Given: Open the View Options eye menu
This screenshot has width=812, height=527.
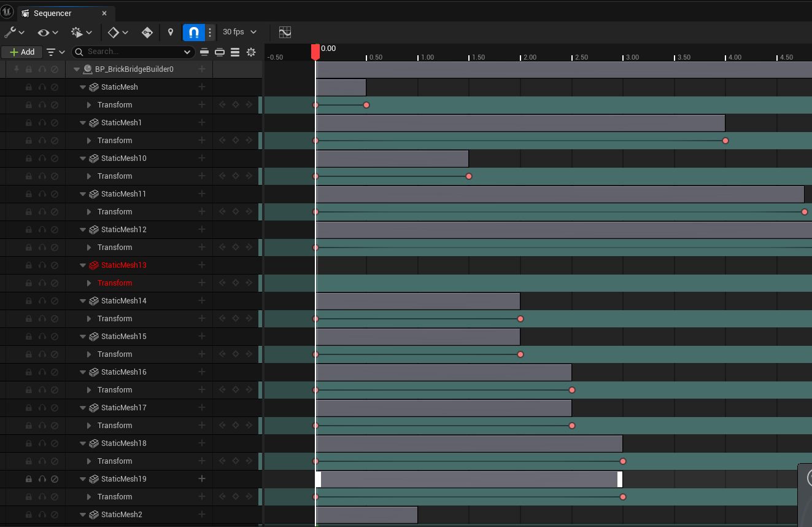Looking at the screenshot, I should [x=48, y=32].
